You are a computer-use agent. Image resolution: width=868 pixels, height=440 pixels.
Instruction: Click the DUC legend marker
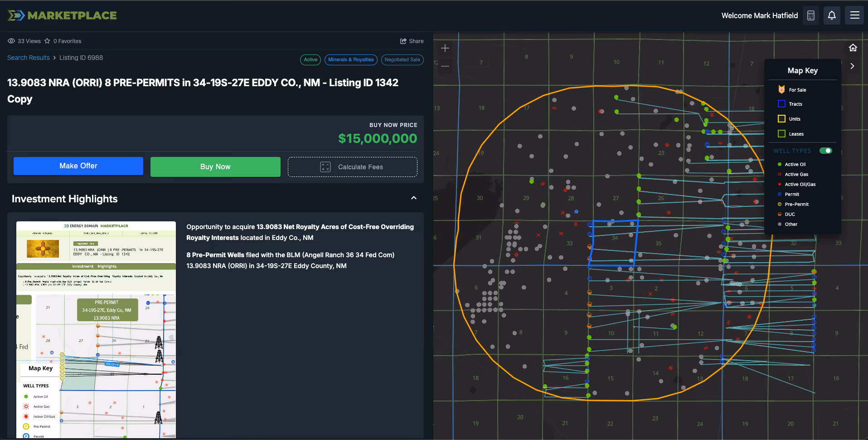click(x=780, y=214)
